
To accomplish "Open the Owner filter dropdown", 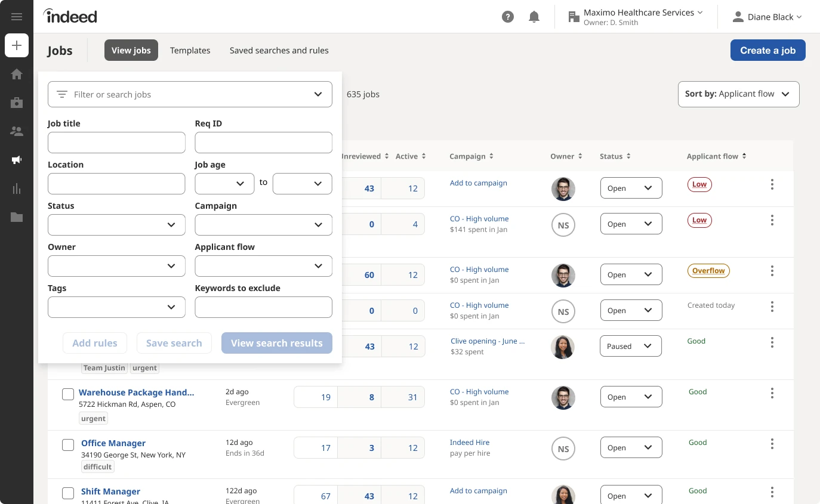I will 116,266.
